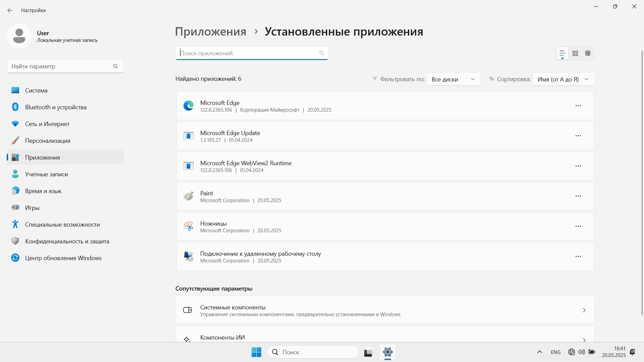Open Bluetooth и устройства section
644x362 pixels.
pyautogui.click(x=65, y=107)
